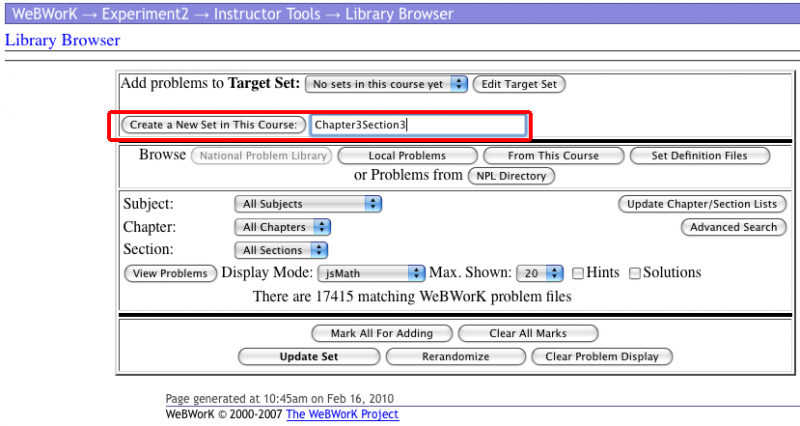Image resolution: width=800 pixels, height=426 pixels.
Task: Enable the Hints checkbox
Action: 578,273
